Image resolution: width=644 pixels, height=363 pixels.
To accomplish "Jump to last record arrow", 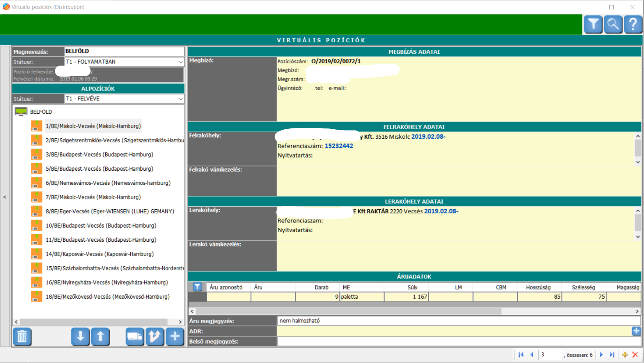I will click(x=612, y=355).
